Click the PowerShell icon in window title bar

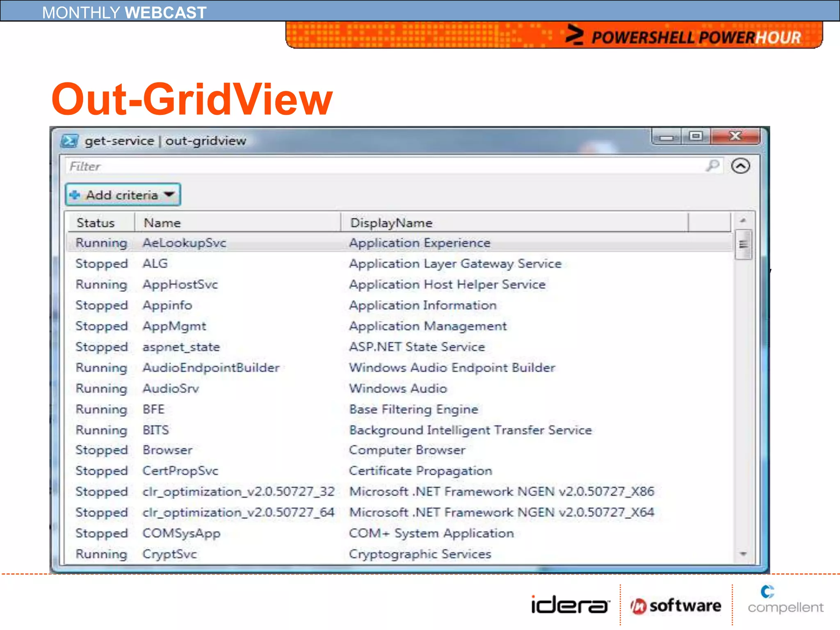[x=69, y=141]
